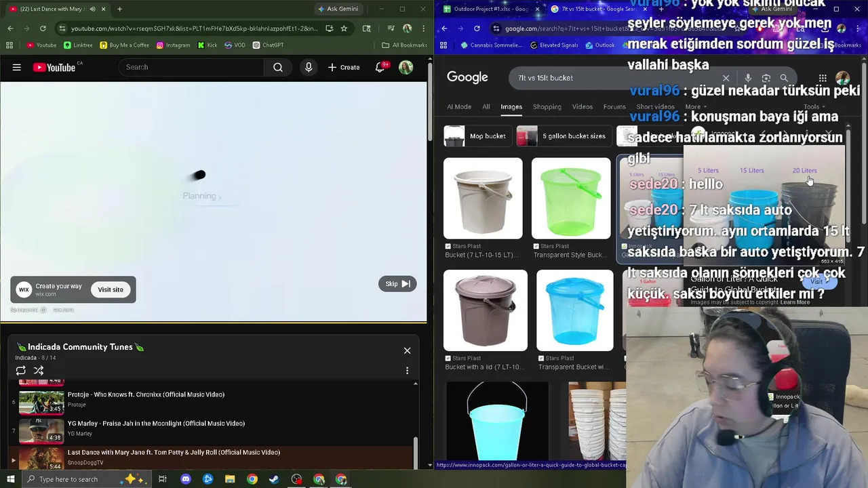This screenshot has width=868, height=488.
Task: Open YouTube notifications bell
Action: [381, 67]
